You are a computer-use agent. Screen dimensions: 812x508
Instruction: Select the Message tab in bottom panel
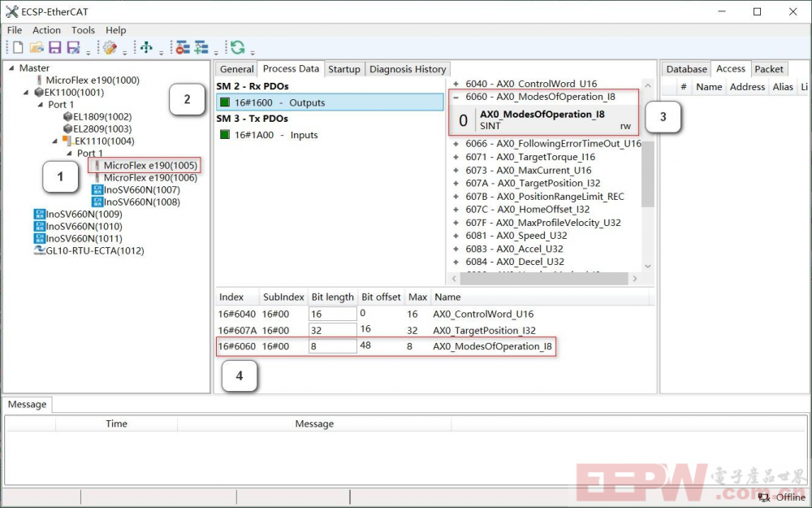point(27,404)
